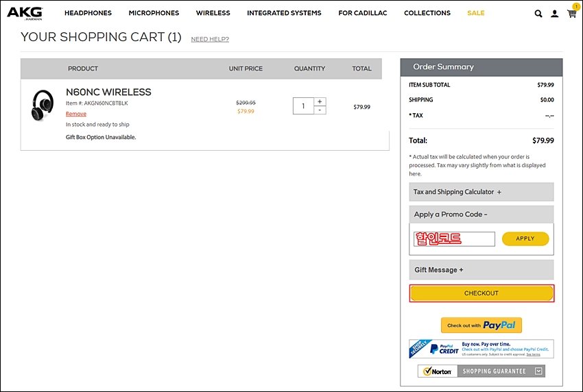Open the shopping cart icon
This screenshot has width=583, height=392.
point(572,13)
